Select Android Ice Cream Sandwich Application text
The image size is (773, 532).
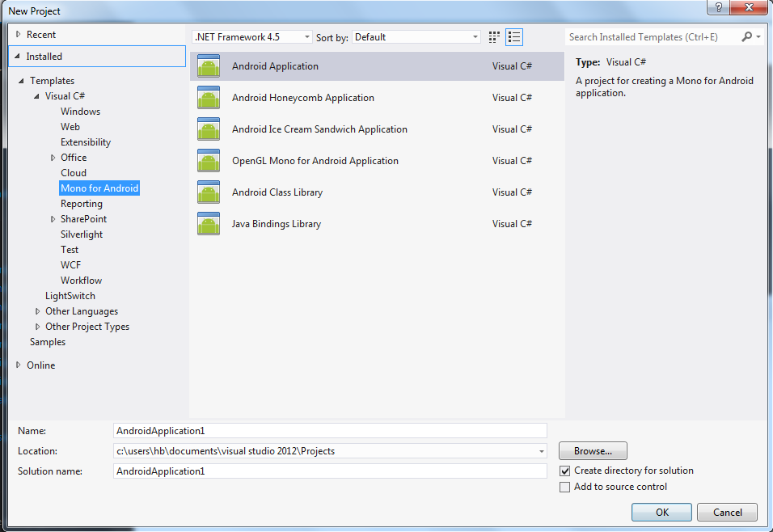coord(319,129)
